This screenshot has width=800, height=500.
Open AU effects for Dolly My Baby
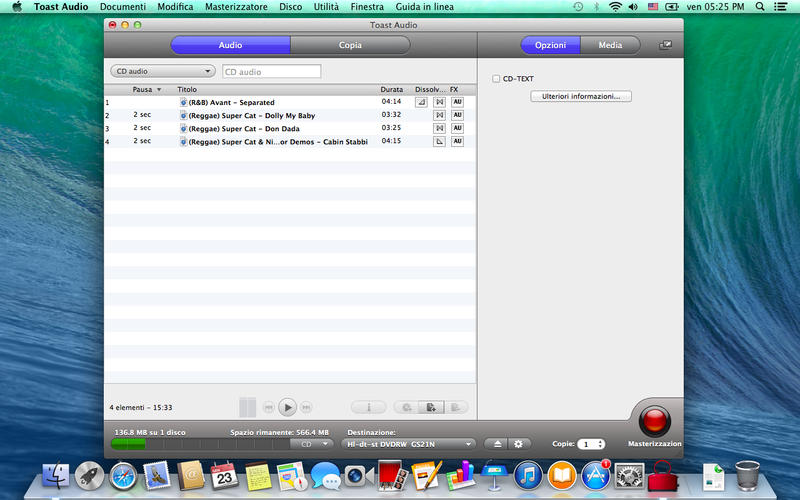coord(458,115)
